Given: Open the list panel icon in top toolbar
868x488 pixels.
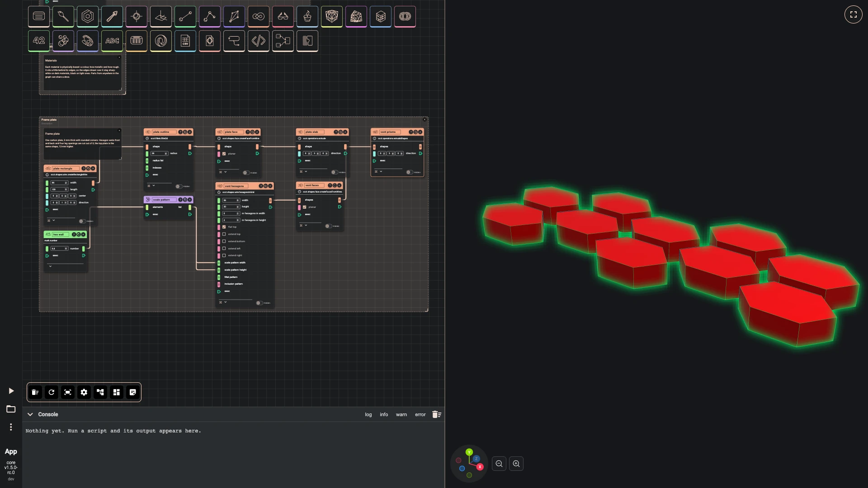Looking at the screenshot, I should (39, 17).
